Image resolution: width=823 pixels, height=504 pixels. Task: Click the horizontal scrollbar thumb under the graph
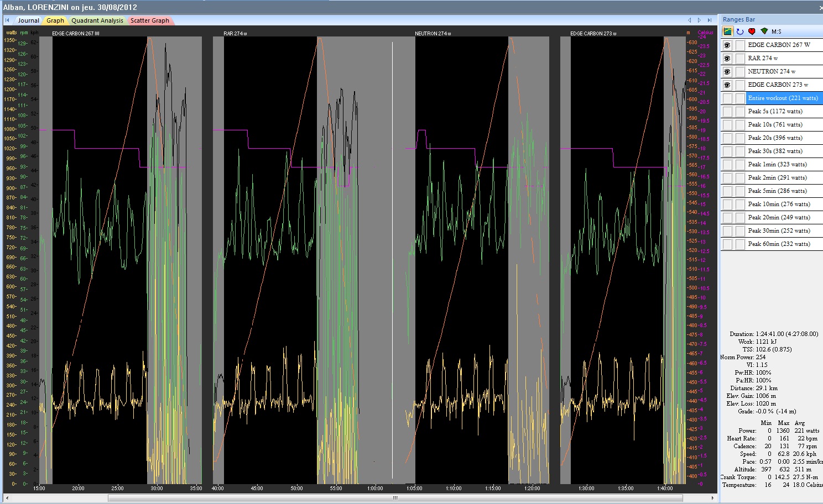(x=395, y=498)
